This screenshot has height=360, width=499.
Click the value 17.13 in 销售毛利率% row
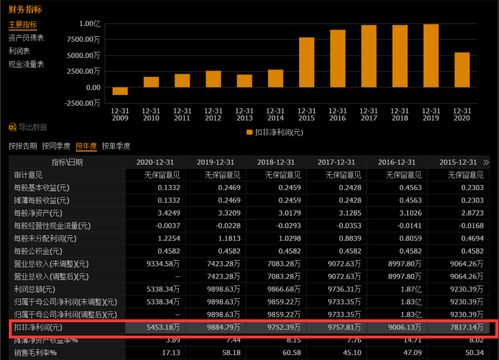171,353
